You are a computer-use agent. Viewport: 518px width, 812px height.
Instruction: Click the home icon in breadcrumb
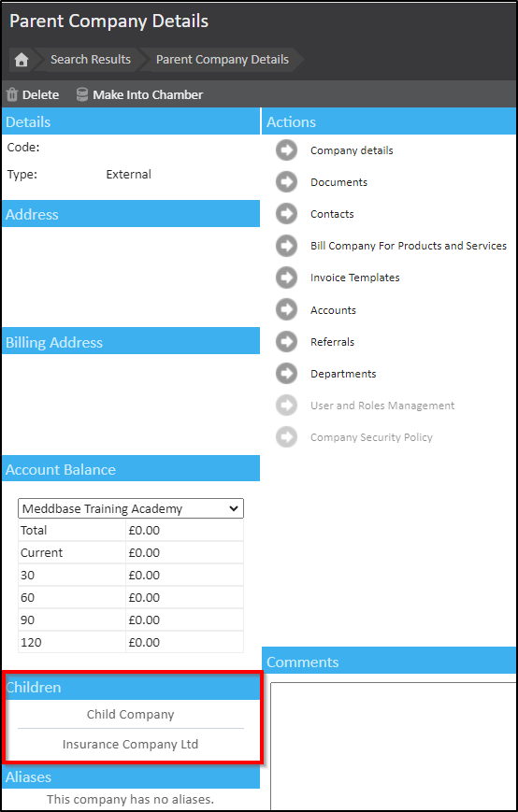(22, 60)
